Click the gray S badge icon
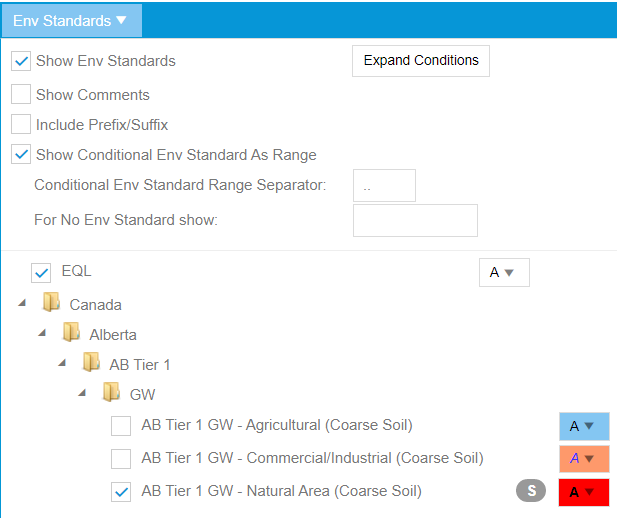This screenshot has width=633, height=518. tap(531, 491)
